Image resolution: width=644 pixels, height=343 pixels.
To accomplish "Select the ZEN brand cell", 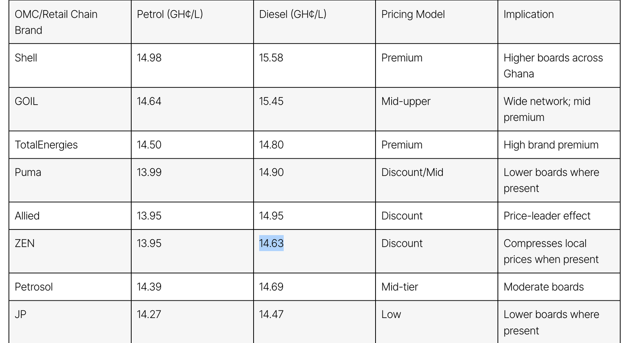I will (x=25, y=243).
